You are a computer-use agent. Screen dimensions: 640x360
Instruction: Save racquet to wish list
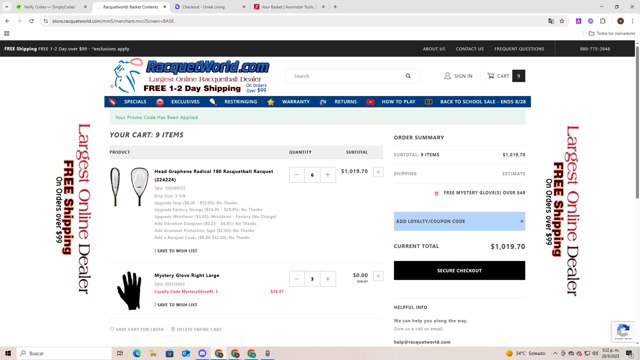click(176, 251)
